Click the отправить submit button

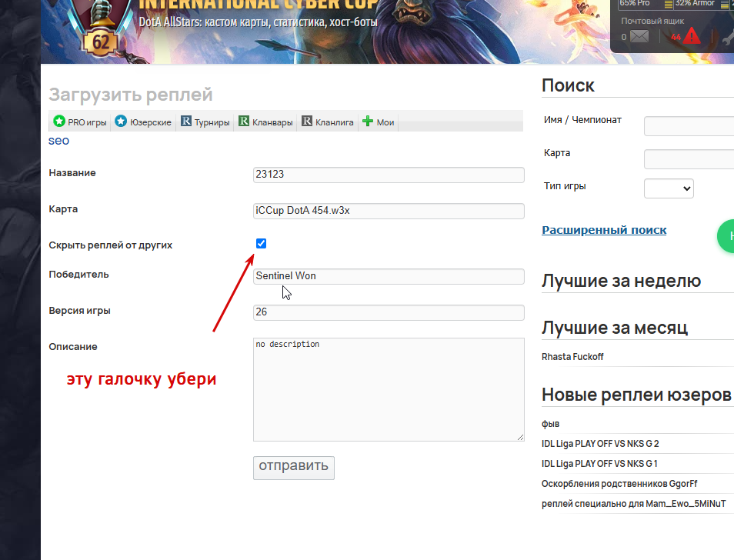[x=293, y=468]
